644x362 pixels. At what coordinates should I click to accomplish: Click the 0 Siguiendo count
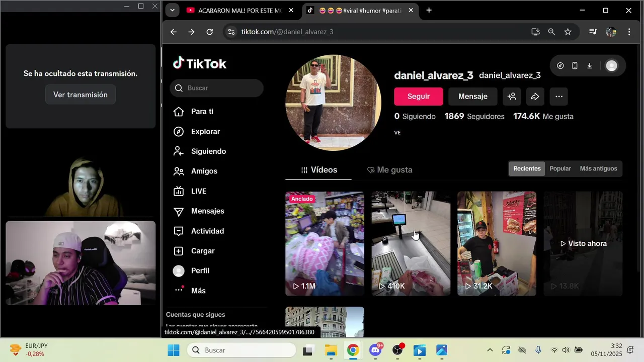[x=415, y=116]
